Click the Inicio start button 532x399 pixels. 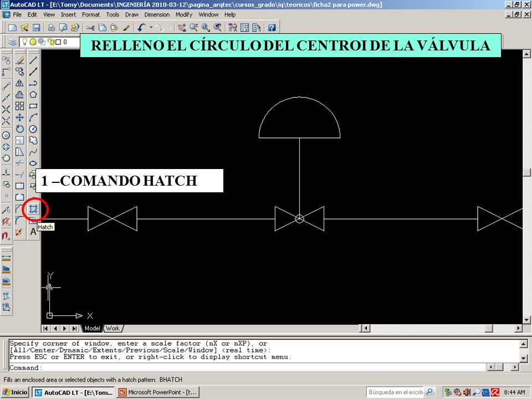pyautogui.click(x=15, y=392)
